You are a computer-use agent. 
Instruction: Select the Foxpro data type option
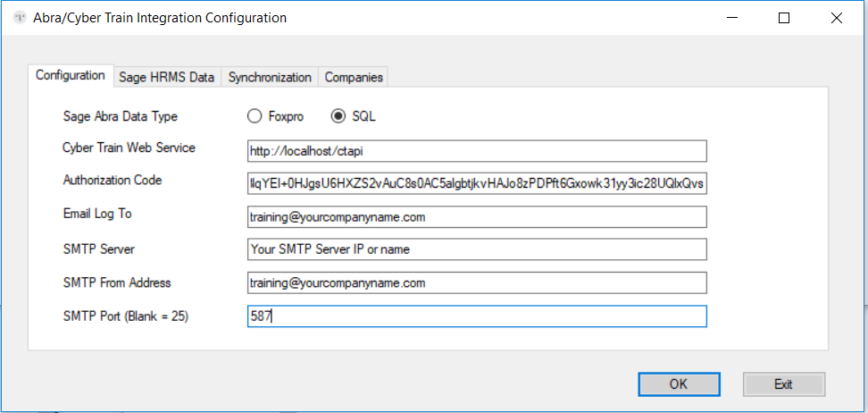click(x=276, y=116)
